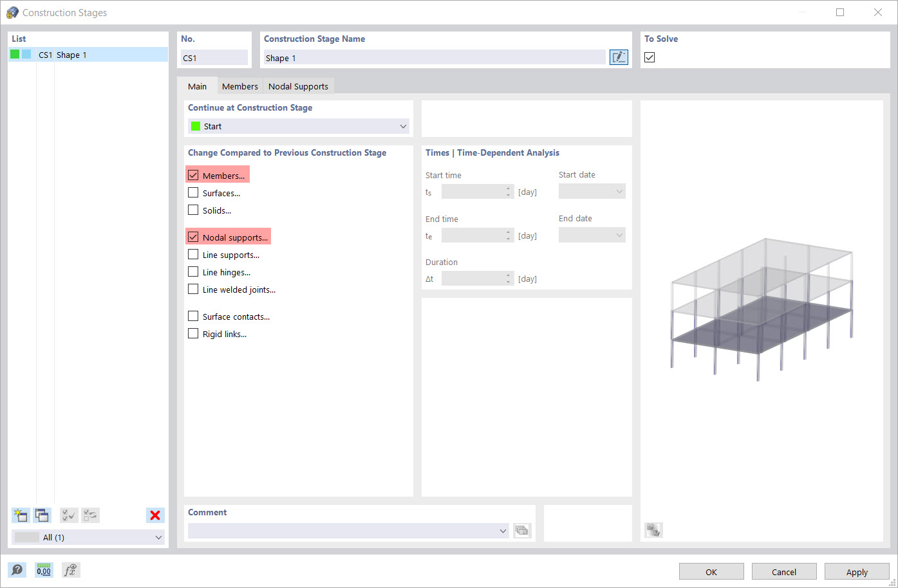The image size is (898, 588).
Task: Switch to the Nodal Supports tab
Action: pyautogui.click(x=298, y=86)
